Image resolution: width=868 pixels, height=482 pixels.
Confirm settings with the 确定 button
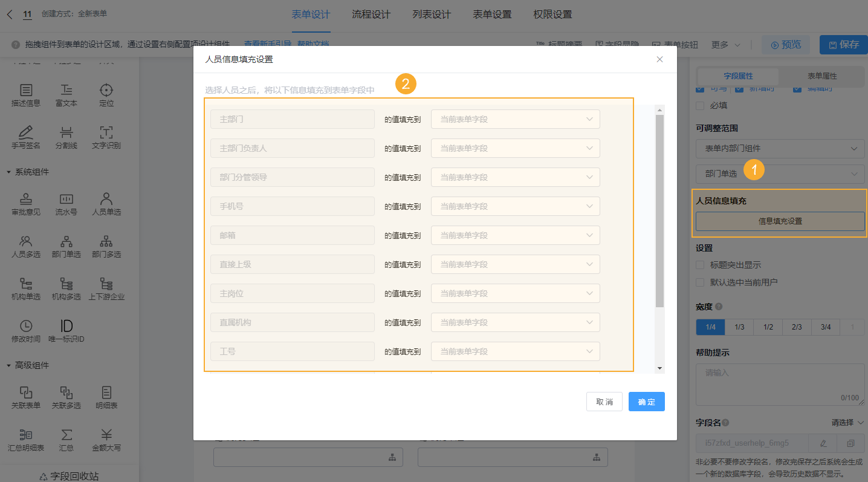[x=646, y=401]
